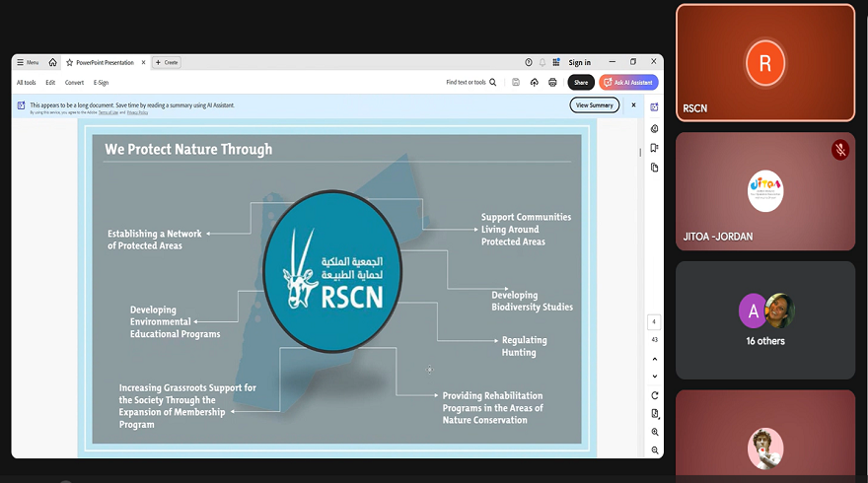The height and width of the screenshot is (483, 868).
Task: Open Page thumbnails panel icon
Action: coord(654,168)
